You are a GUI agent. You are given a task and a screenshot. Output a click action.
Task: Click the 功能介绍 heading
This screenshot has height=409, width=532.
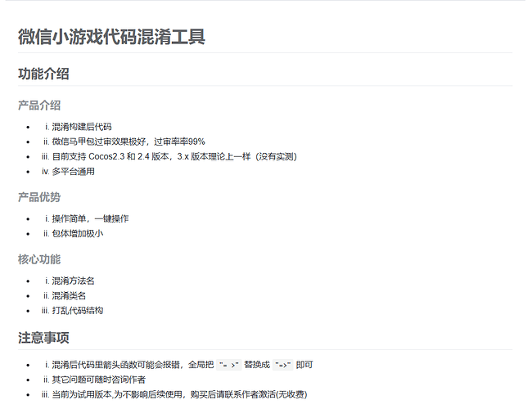(x=43, y=74)
